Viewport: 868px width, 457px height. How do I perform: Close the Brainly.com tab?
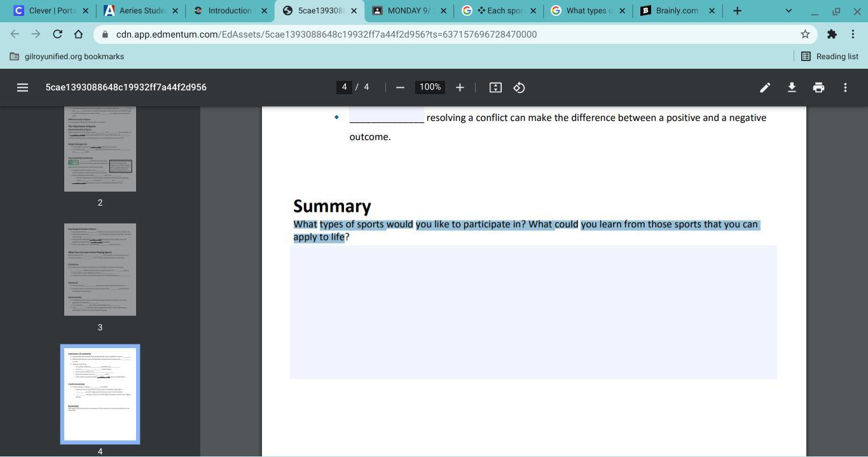pos(712,11)
